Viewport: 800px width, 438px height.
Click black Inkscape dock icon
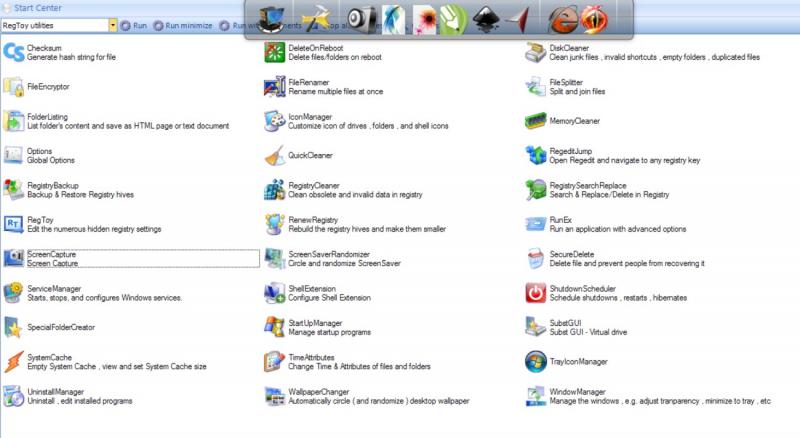click(x=486, y=19)
